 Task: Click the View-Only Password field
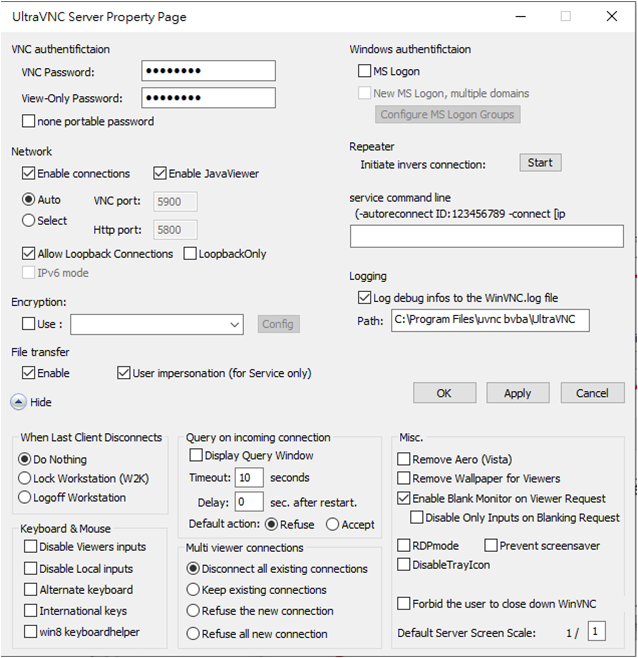(x=209, y=98)
